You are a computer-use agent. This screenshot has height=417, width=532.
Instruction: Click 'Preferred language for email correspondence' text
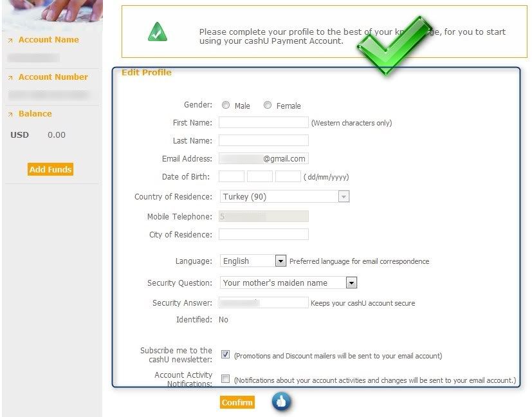360,261
